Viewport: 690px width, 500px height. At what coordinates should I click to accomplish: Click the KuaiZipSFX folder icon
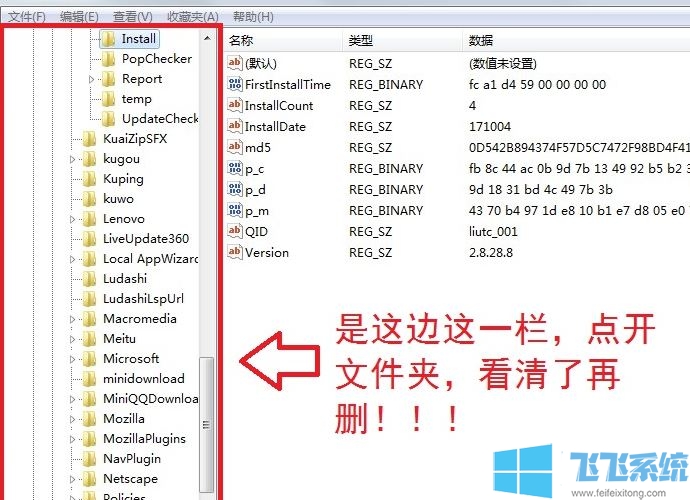click(x=89, y=139)
